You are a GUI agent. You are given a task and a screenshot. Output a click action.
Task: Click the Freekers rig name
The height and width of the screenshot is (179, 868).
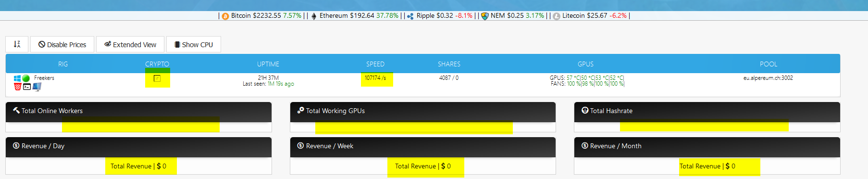point(44,78)
